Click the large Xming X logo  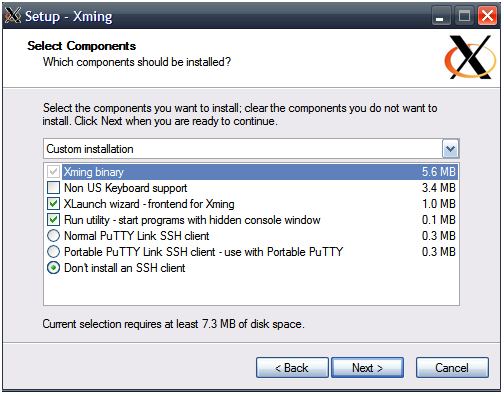pos(470,57)
